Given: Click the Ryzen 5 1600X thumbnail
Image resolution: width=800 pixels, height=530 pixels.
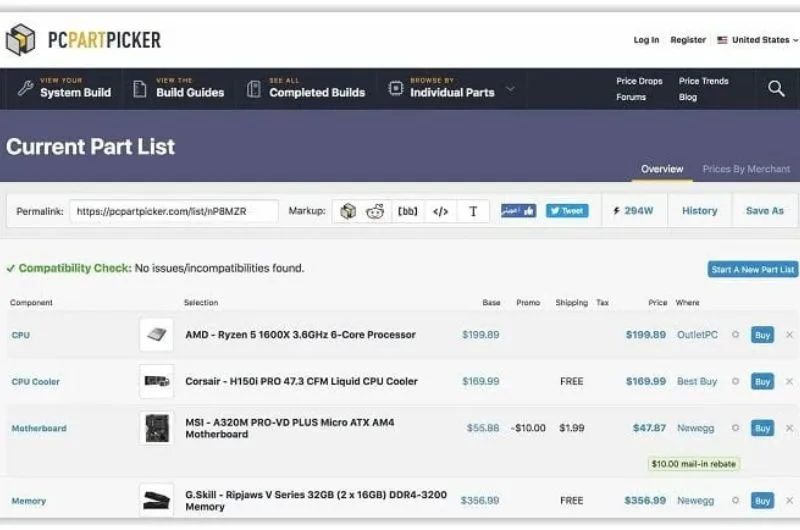Looking at the screenshot, I should tap(156, 335).
